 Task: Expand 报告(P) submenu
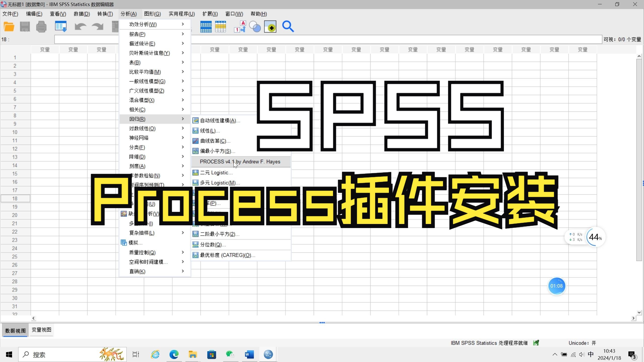155,34
